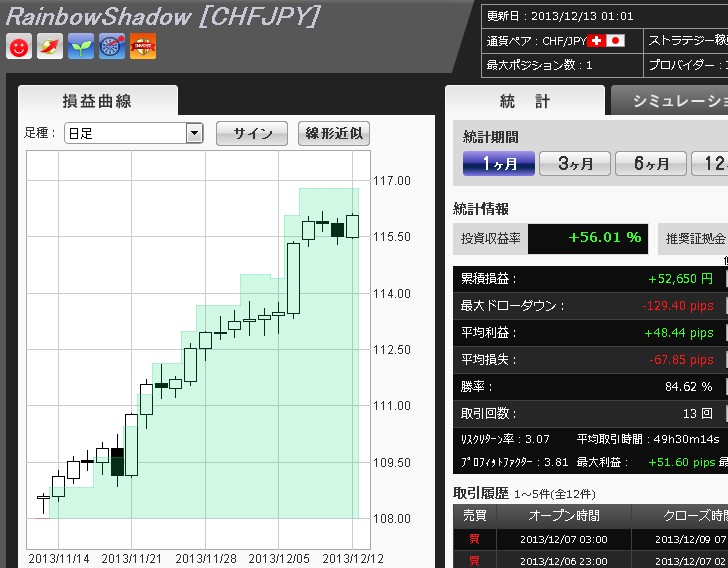Select the 3ヶ月 statistics period
Screen dimensions: 728x568
[x=575, y=163]
